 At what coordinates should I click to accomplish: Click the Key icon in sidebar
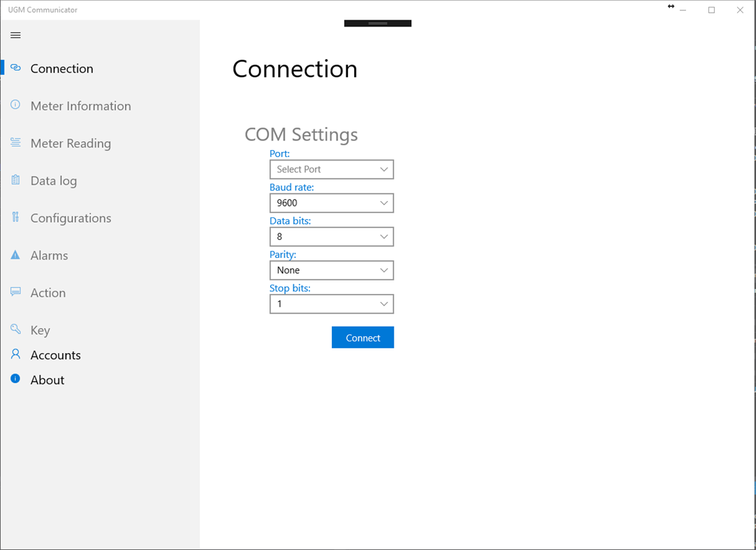point(16,329)
